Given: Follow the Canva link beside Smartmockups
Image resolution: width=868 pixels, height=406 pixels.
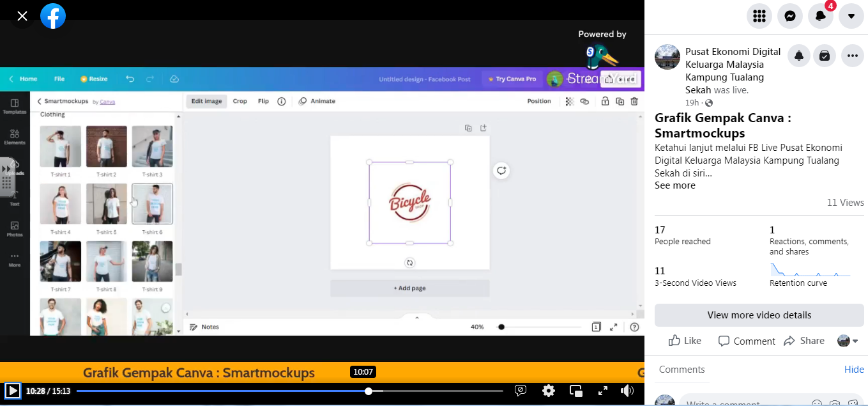Looking at the screenshot, I should [x=107, y=102].
